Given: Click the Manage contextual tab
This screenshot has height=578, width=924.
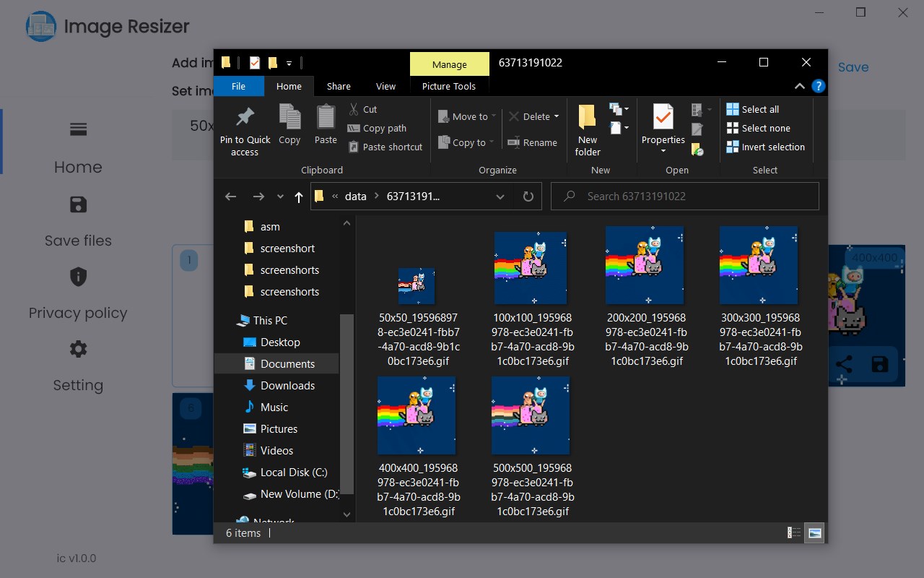Looking at the screenshot, I should [x=449, y=64].
